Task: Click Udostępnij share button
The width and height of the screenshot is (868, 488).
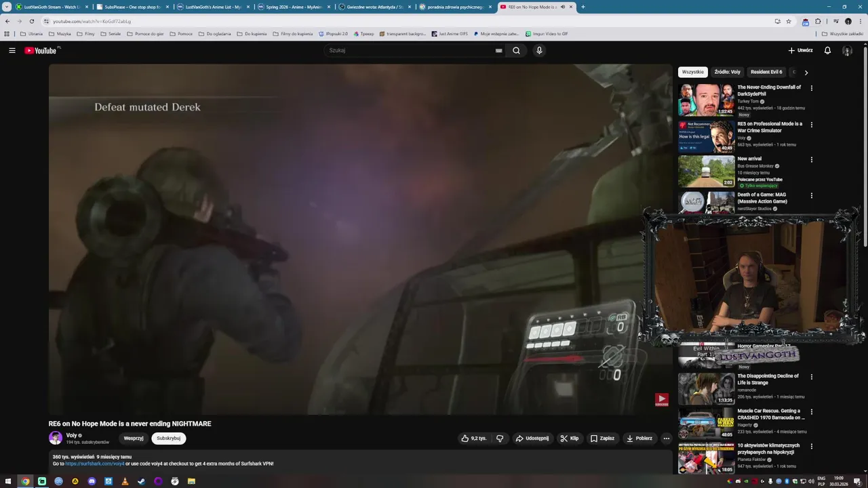Action: click(x=532, y=439)
